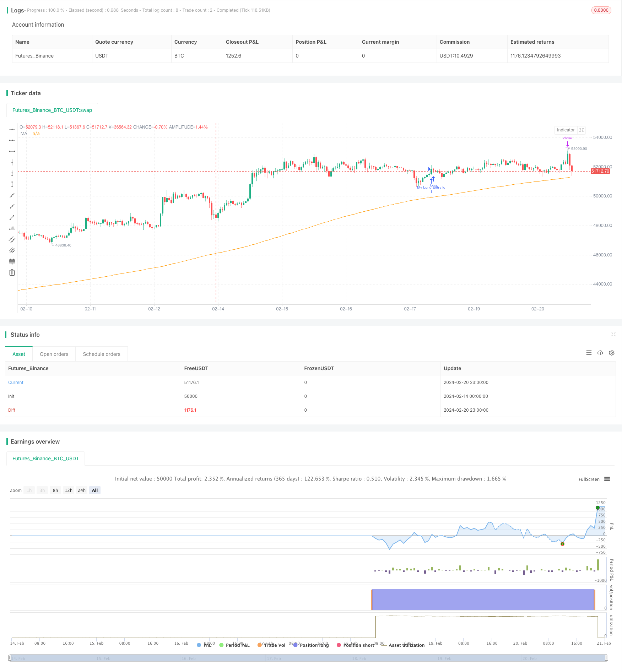Select the horizontal straight line drawing tool
The image size is (622, 672).
pos(12,129)
